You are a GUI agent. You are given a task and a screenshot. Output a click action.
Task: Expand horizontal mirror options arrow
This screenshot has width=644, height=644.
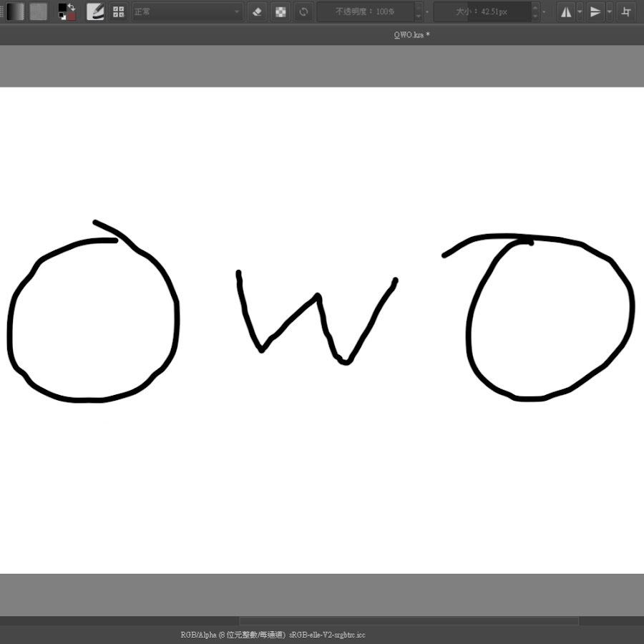pyautogui.click(x=580, y=11)
